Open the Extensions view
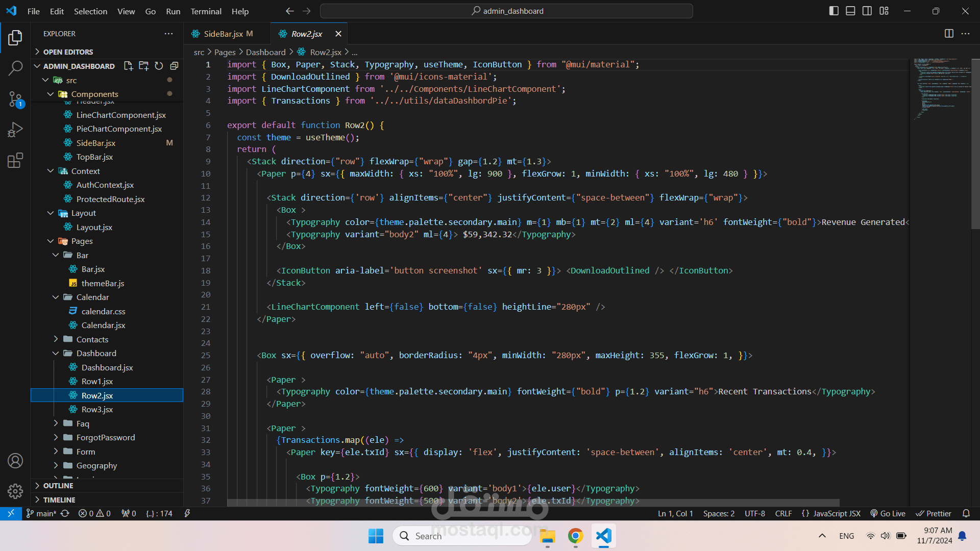The image size is (980, 551). point(15,160)
